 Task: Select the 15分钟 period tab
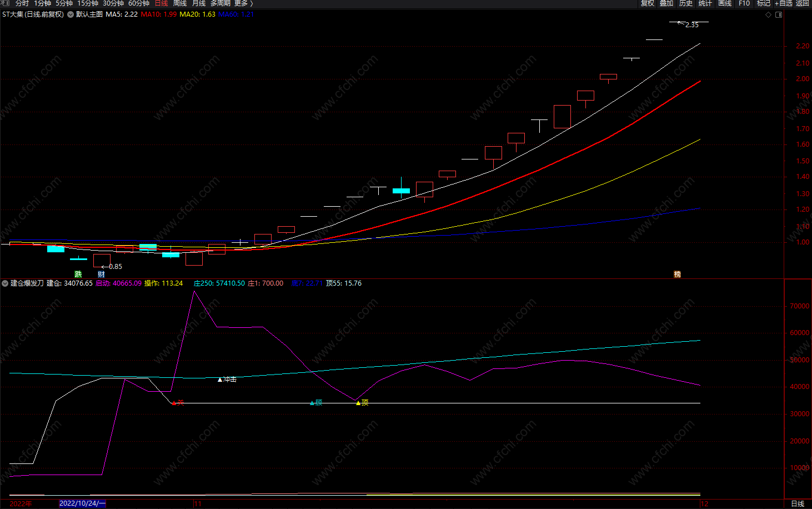tap(88, 3)
